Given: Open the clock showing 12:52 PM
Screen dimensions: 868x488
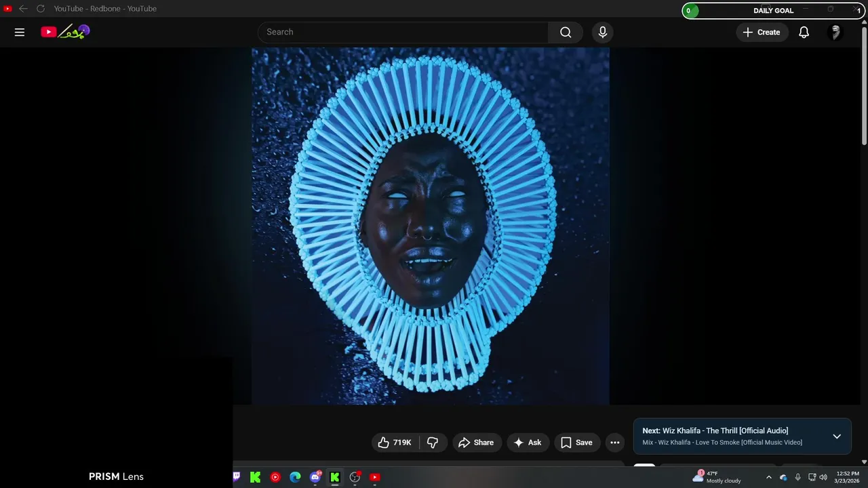Looking at the screenshot, I should pyautogui.click(x=848, y=477).
